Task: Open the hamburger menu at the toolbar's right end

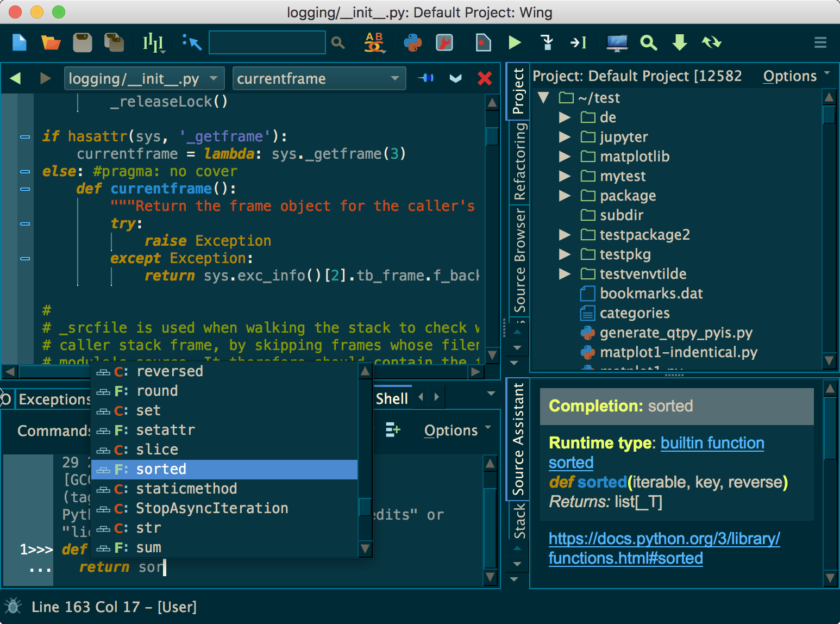Action: [x=820, y=42]
